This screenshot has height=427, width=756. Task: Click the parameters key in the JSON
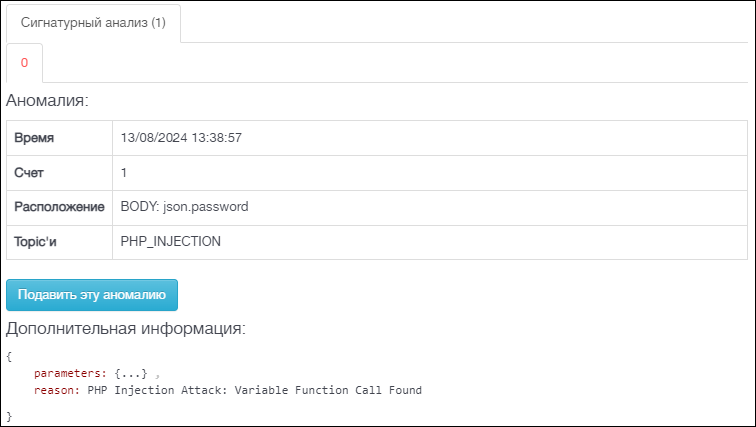pos(70,374)
